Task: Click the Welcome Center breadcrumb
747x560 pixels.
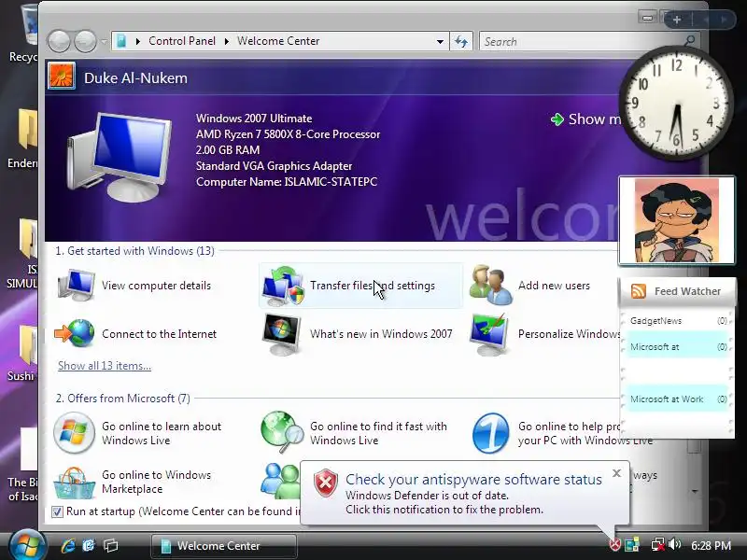Action: [278, 41]
